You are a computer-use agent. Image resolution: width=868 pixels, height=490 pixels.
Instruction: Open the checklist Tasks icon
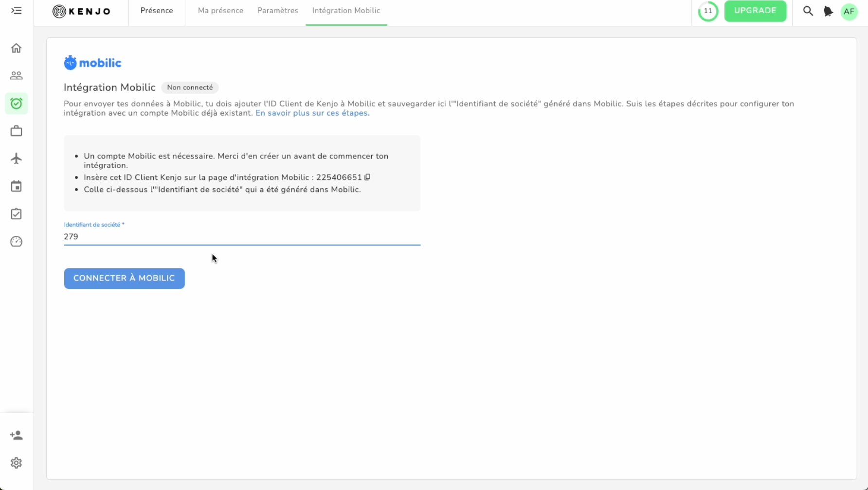click(x=17, y=214)
